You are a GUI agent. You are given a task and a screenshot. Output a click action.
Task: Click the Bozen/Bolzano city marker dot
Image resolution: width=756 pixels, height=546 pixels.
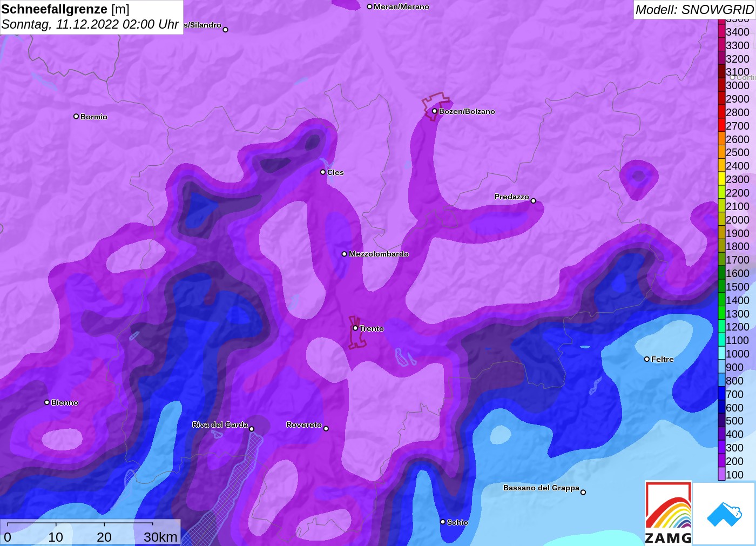click(434, 111)
